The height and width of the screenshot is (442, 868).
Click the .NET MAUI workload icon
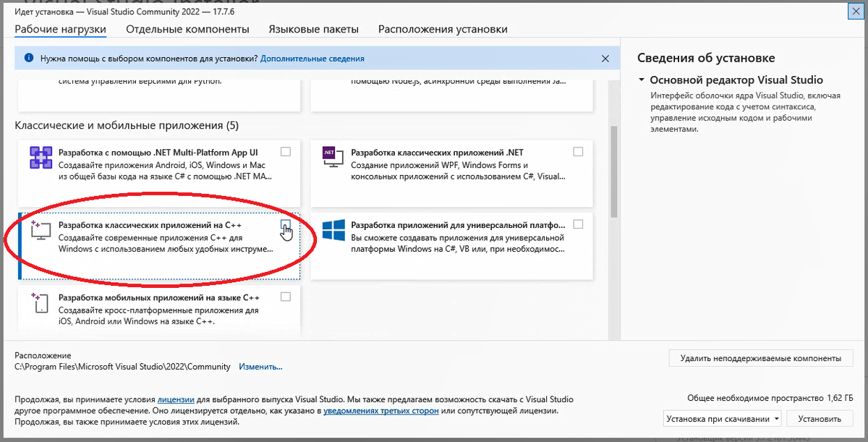click(x=41, y=158)
